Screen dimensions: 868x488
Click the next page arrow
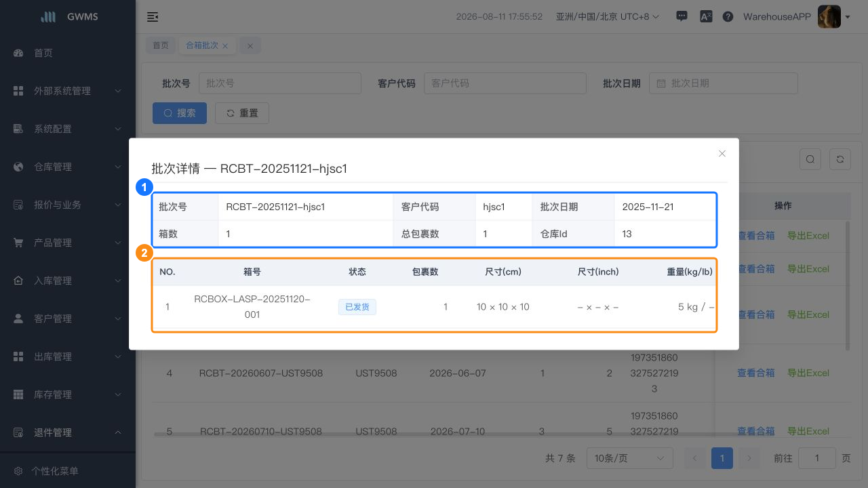click(749, 458)
